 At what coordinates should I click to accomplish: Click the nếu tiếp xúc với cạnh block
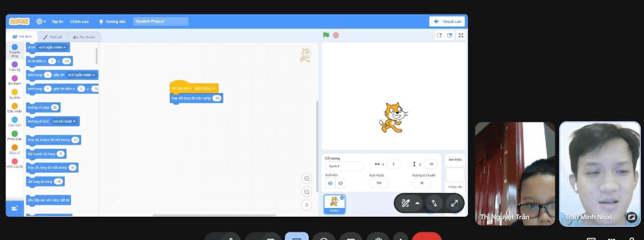click(48, 200)
